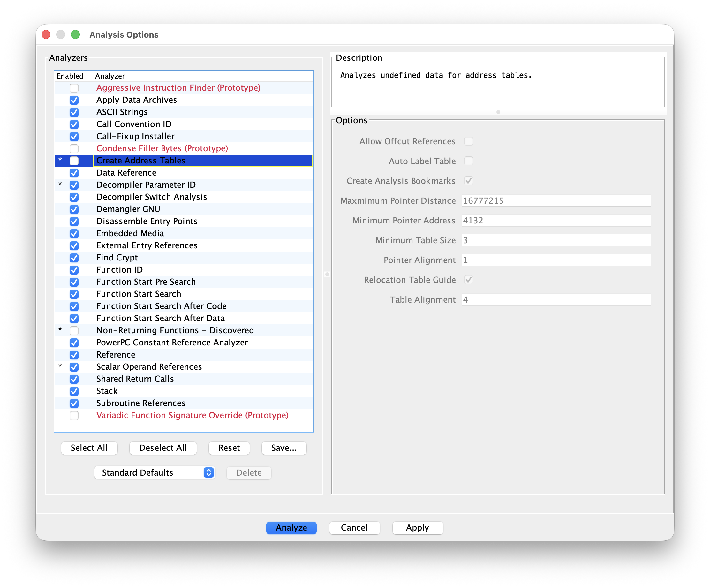Toggle Decompiler Parameter ID checkbox
This screenshot has height=588, width=710.
(74, 185)
